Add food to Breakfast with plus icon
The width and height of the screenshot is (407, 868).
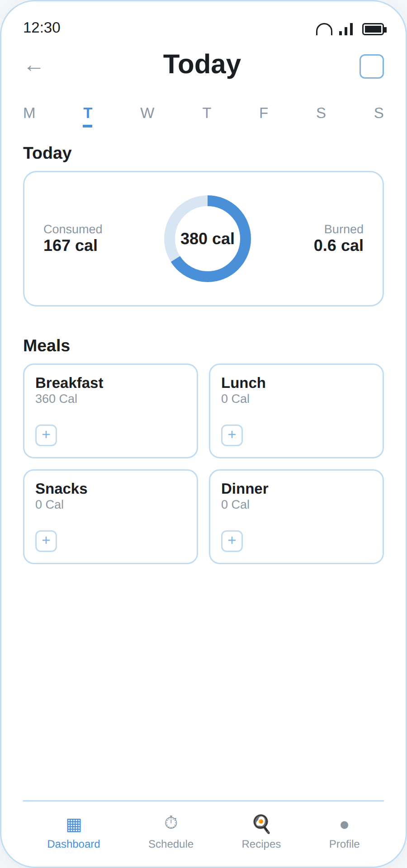[46, 435]
